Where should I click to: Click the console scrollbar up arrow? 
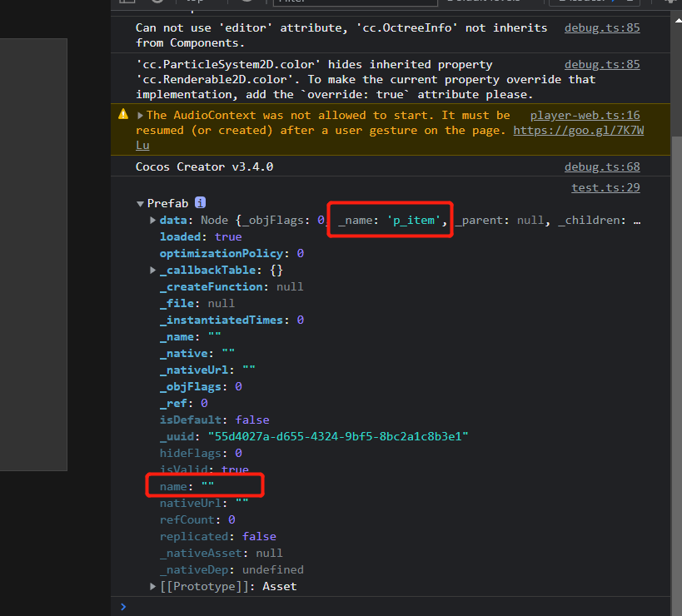(678, 20)
